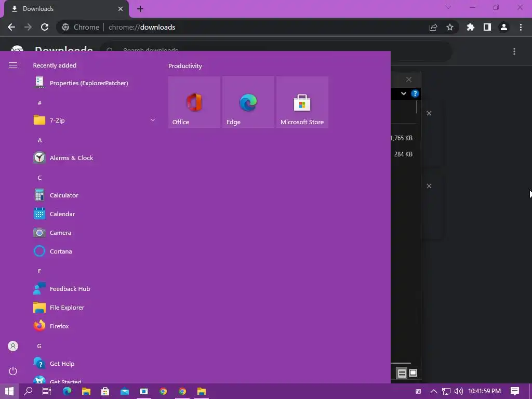Open the Action Center notifications icon
The width and height of the screenshot is (532, 399).
tap(515, 391)
